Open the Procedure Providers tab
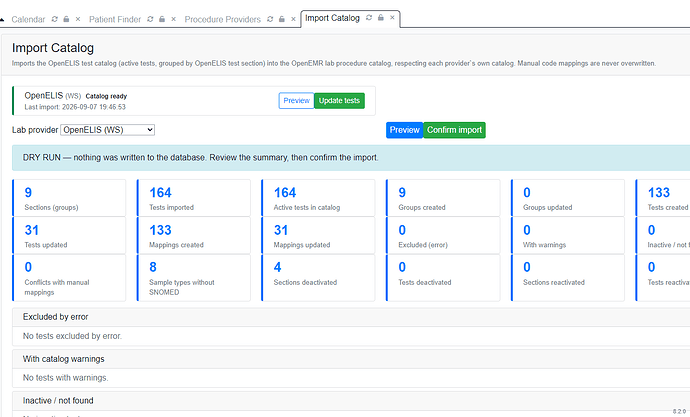Viewport: 690px width, 417px height. (223, 19)
